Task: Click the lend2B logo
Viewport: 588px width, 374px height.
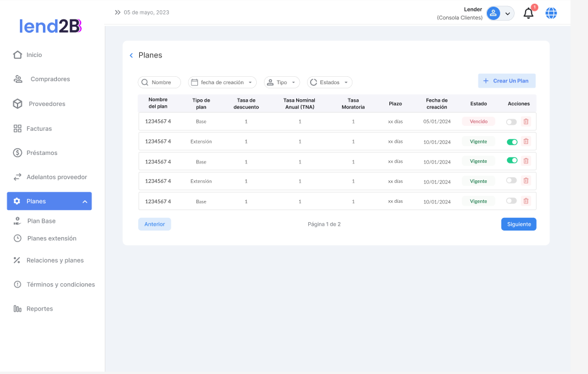Action: pos(50,26)
